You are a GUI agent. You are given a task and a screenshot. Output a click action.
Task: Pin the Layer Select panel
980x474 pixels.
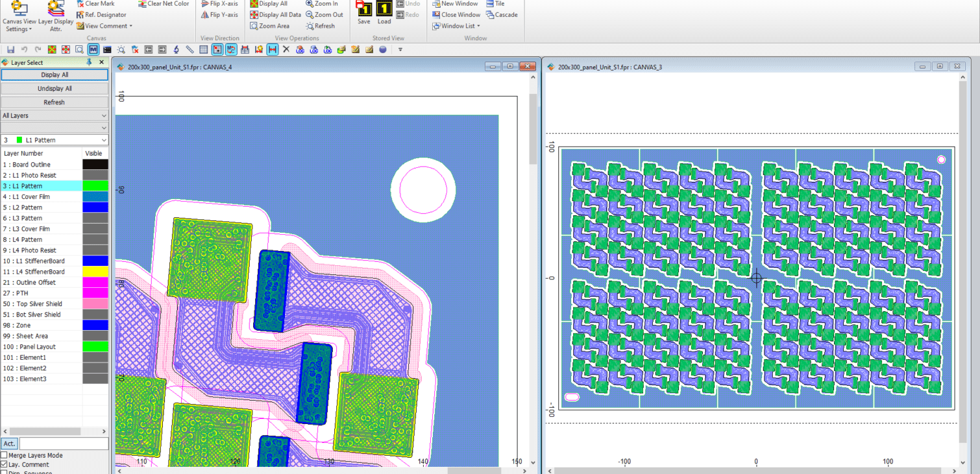click(89, 62)
